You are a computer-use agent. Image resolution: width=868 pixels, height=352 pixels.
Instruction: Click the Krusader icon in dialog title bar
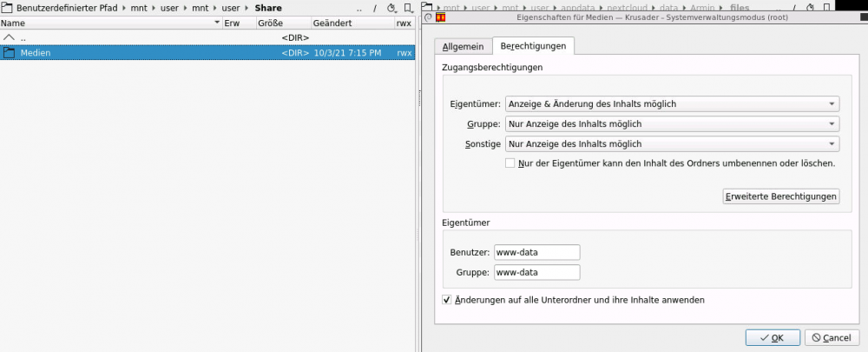tap(441, 17)
